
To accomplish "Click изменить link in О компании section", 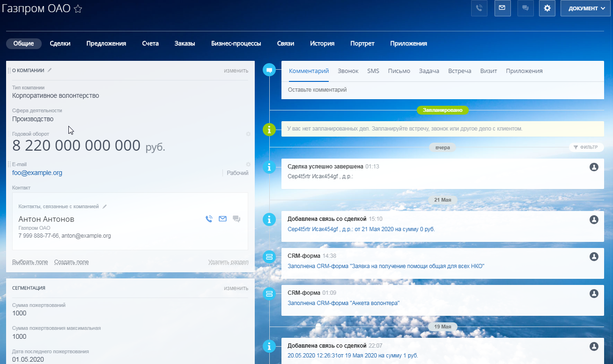I will click(236, 71).
